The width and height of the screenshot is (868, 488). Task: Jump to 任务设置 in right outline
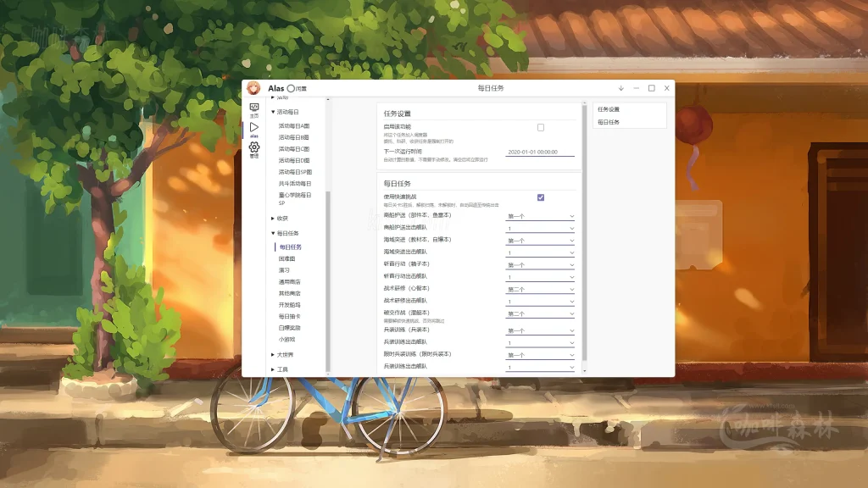pos(609,109)
